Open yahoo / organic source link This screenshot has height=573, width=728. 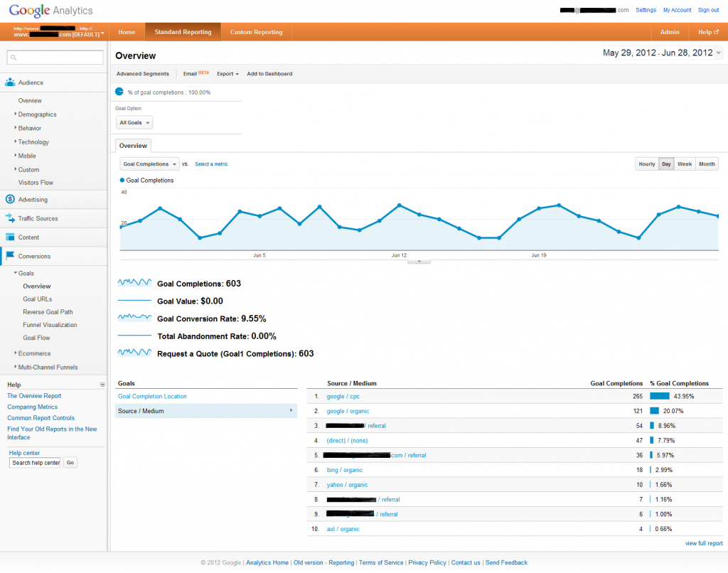pyautogui.click(x=347, y=484)
